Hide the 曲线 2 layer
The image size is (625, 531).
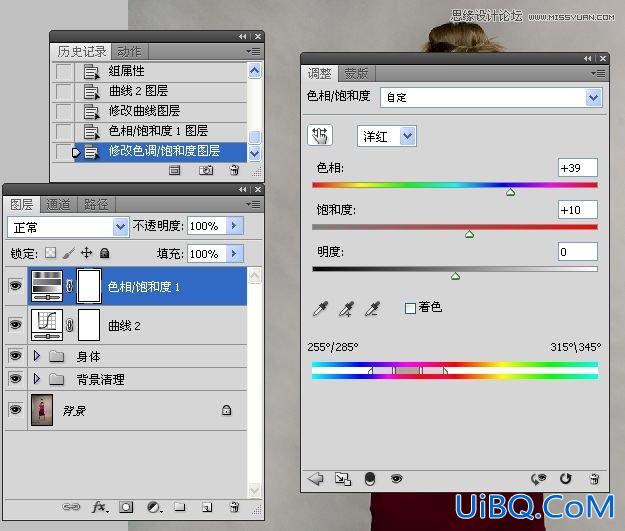15,325
